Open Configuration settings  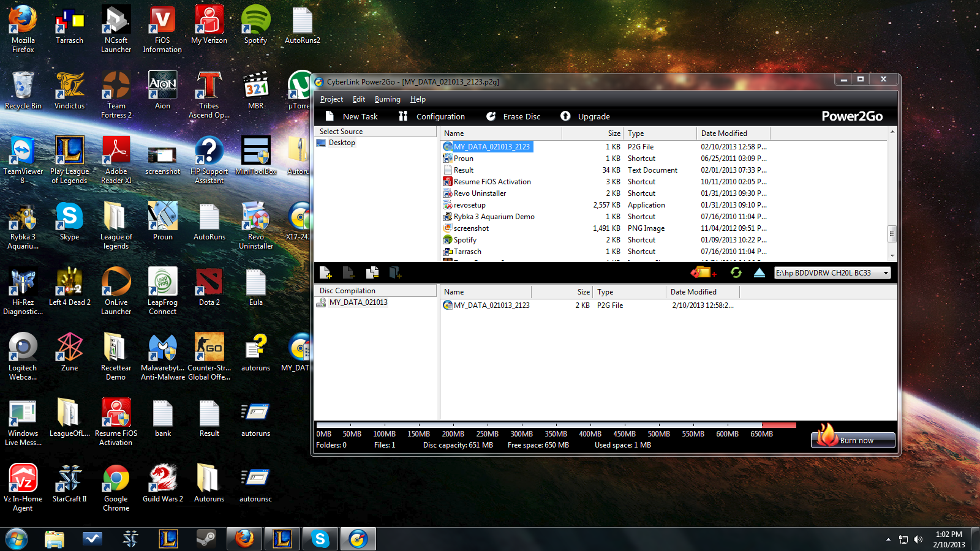432,116
